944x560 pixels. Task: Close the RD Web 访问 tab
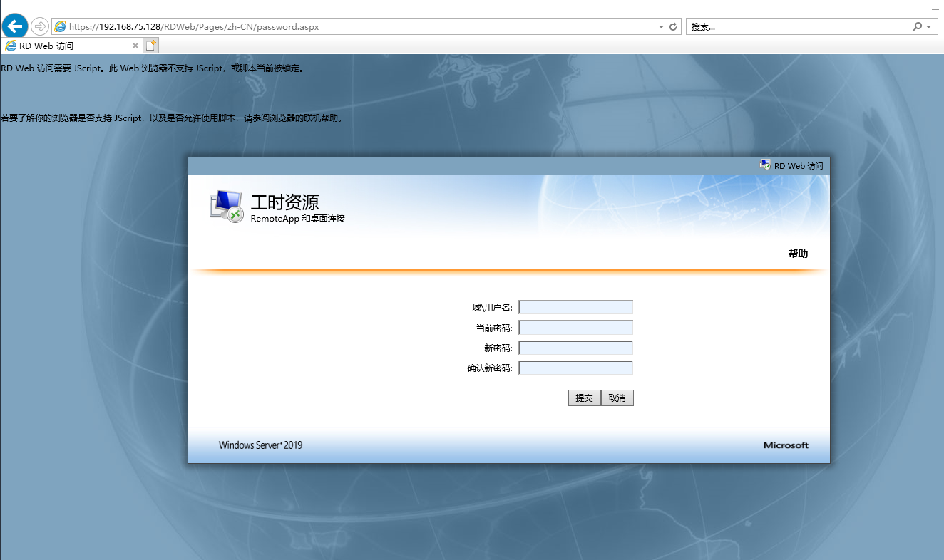point(135,46)
